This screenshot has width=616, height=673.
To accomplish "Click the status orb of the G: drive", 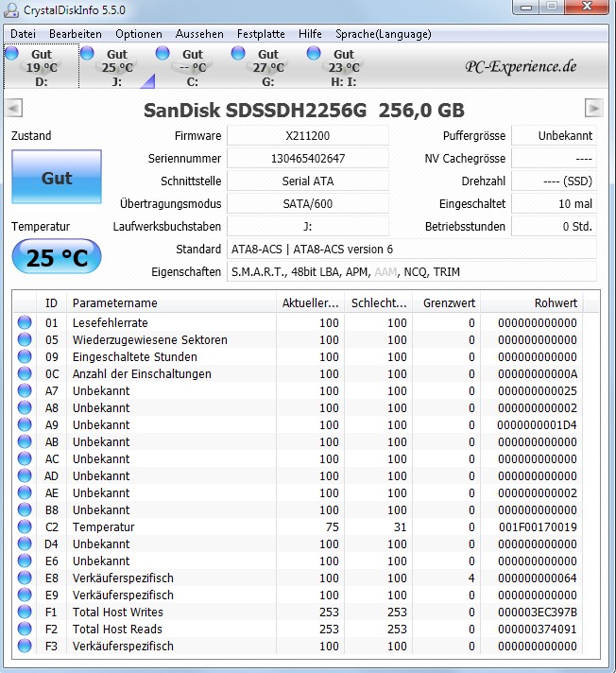I will point(238,53).
